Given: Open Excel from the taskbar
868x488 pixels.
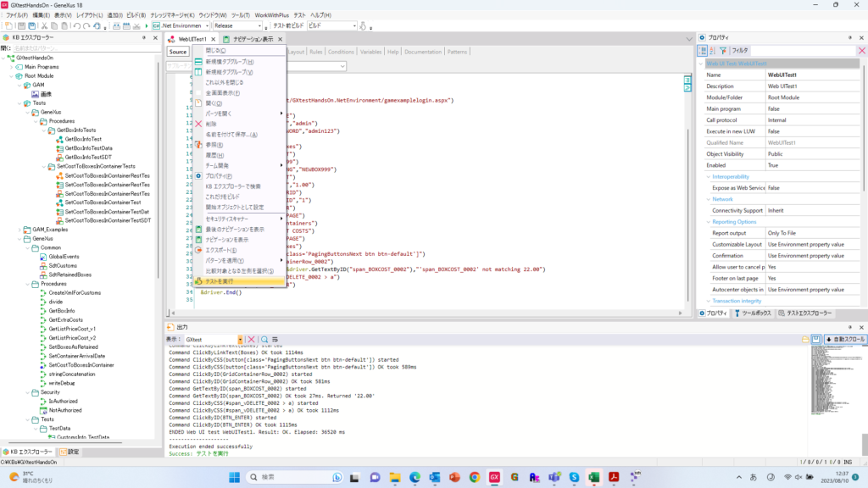Looking at the screenshot, I should [594, 477].
